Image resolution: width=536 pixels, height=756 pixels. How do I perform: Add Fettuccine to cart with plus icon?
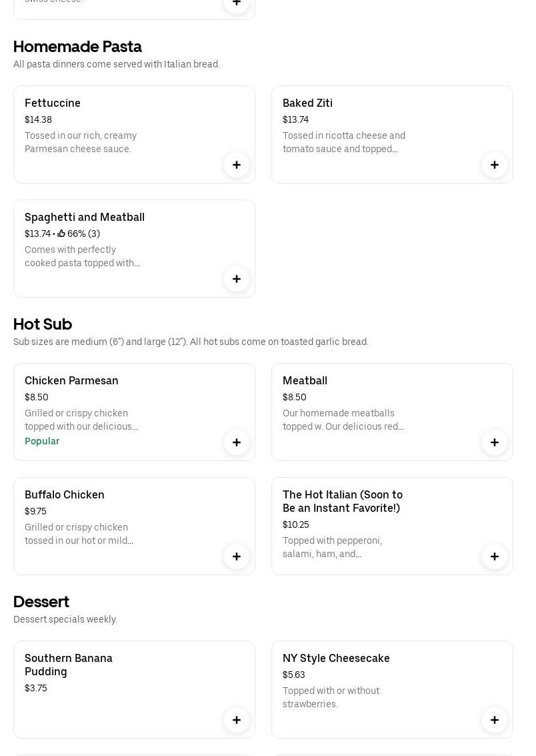(237, 165)
